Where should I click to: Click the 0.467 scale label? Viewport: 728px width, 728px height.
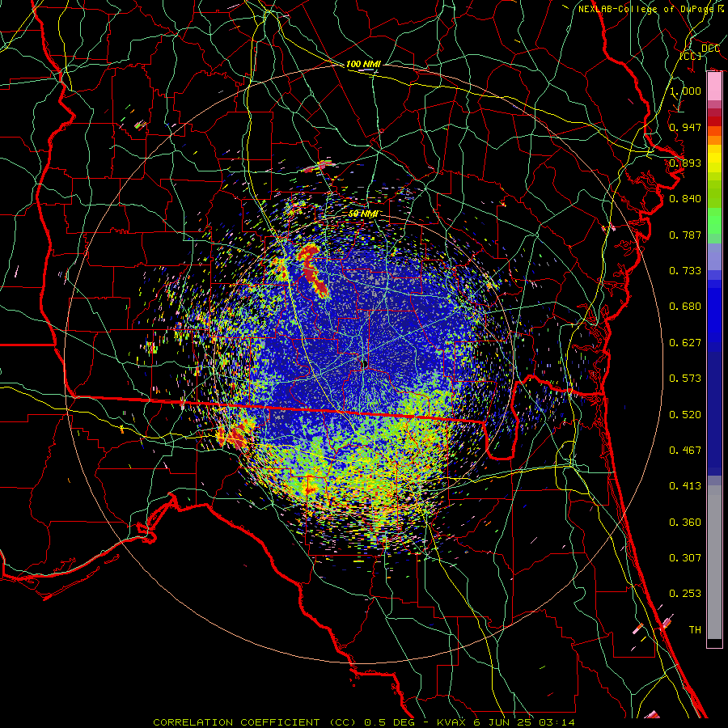pyautogui.click(x=685, y=451)
